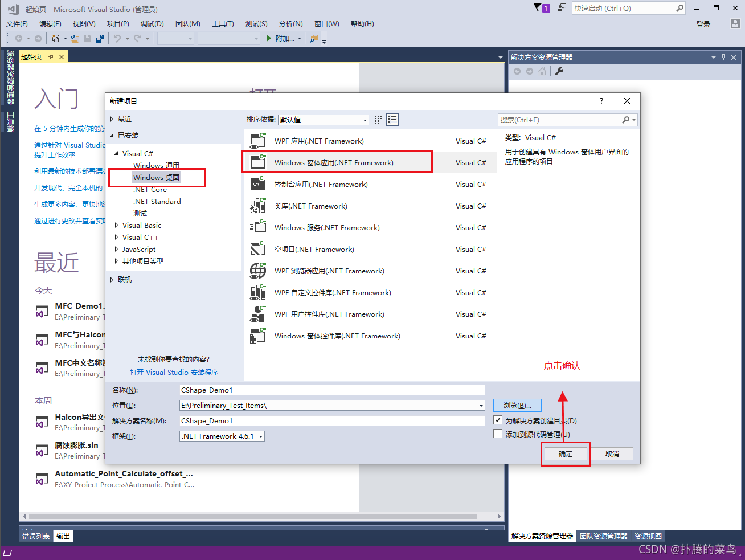Expand the Visual Basic tree node
Image resolution: width=745 pixels, height=560 pixels.
116,226
